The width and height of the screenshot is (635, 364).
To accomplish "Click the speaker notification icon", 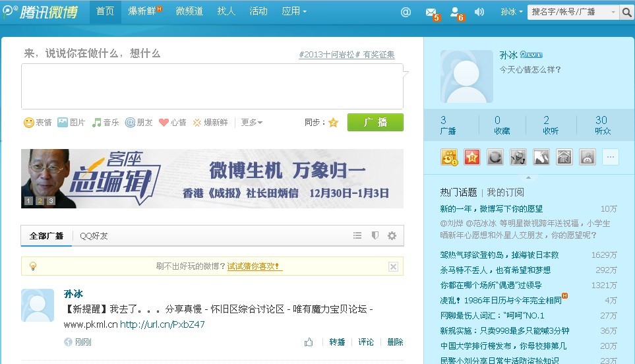I will click(x=479, y=12).
